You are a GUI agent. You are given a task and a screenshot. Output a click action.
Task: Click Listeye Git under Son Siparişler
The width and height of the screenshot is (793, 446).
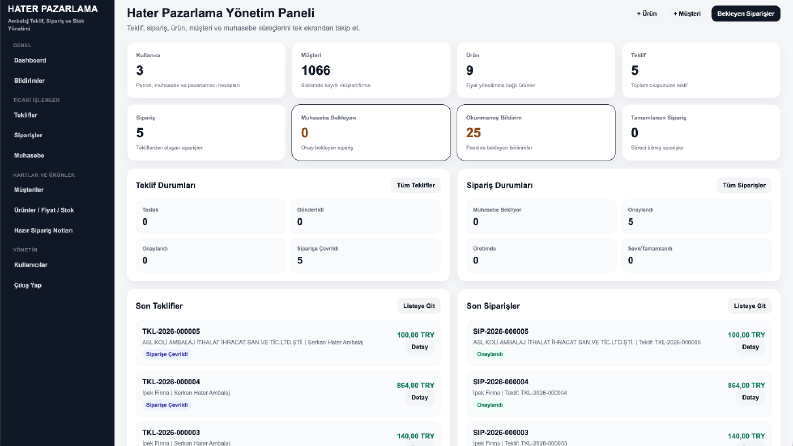(x=750, y=306)
